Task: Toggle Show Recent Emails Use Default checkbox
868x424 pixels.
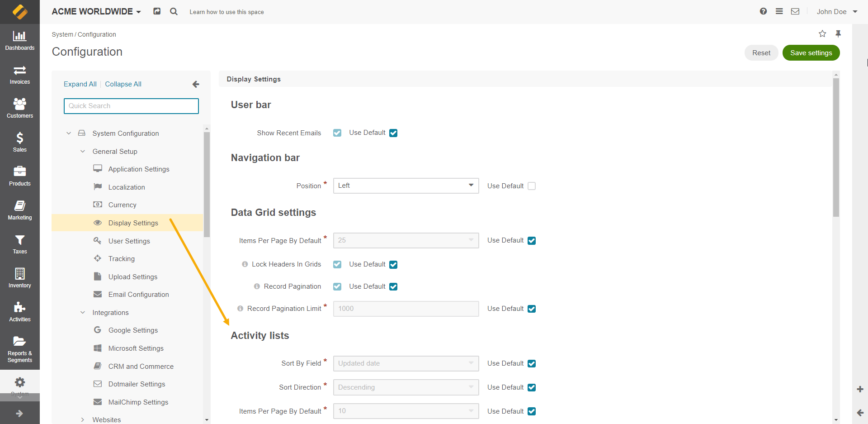Action: (x=393, y=133)
